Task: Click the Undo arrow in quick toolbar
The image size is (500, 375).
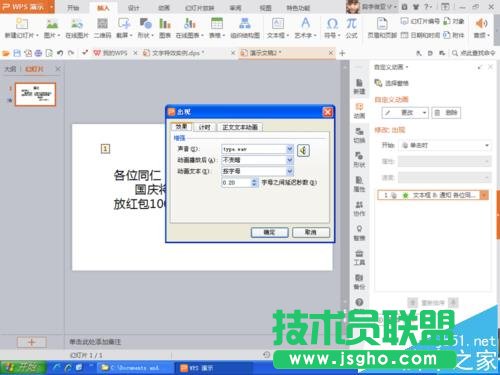Action: pos(60,53)
